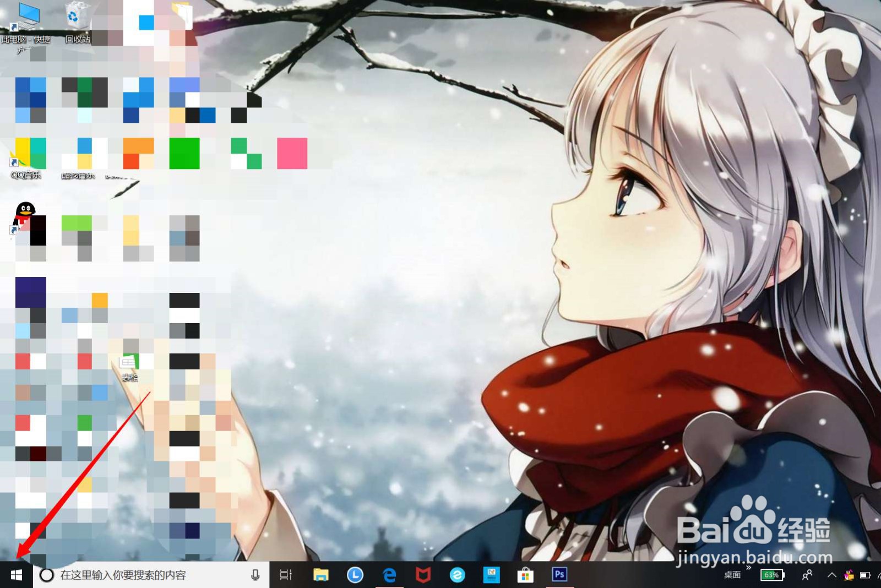Image resolution: width=881 pixels, height=588 pixels.
Task: Select the QQ音乐 desktop shortcut
Action: [x=26, y=159]
